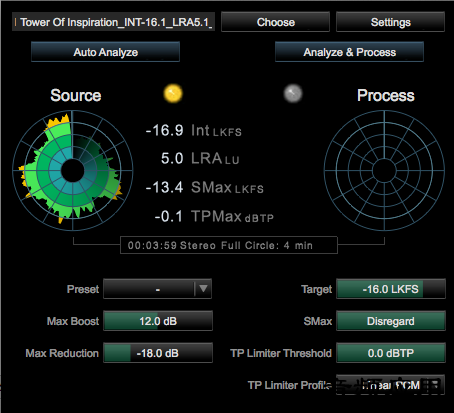Click the Tower Of Inspiration filename field

[x=113, y=22]
